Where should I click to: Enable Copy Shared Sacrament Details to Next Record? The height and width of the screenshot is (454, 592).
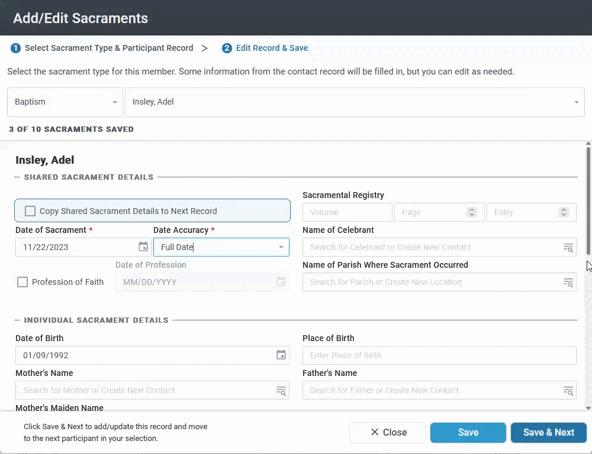(30, 211)
